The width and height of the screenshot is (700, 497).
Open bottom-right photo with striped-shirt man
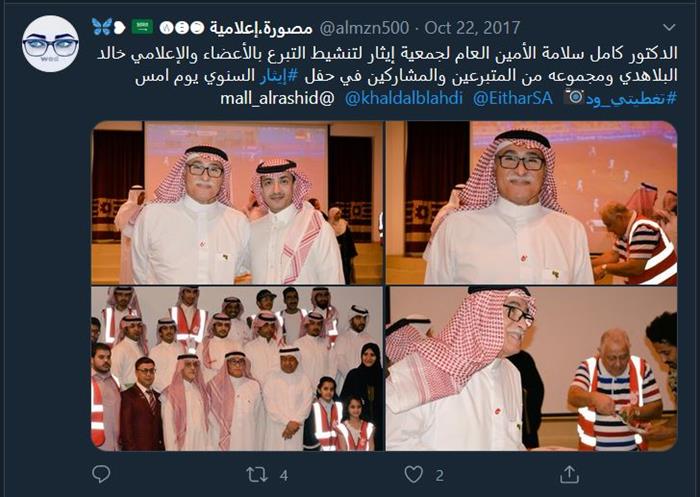click(531, 369)
